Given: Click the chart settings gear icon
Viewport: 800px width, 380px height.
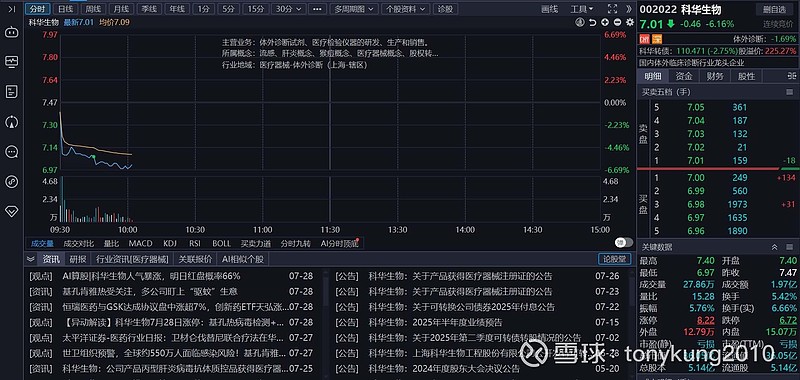Looking at the screenshot, I should pyautogui.click(x=630, y=22).
